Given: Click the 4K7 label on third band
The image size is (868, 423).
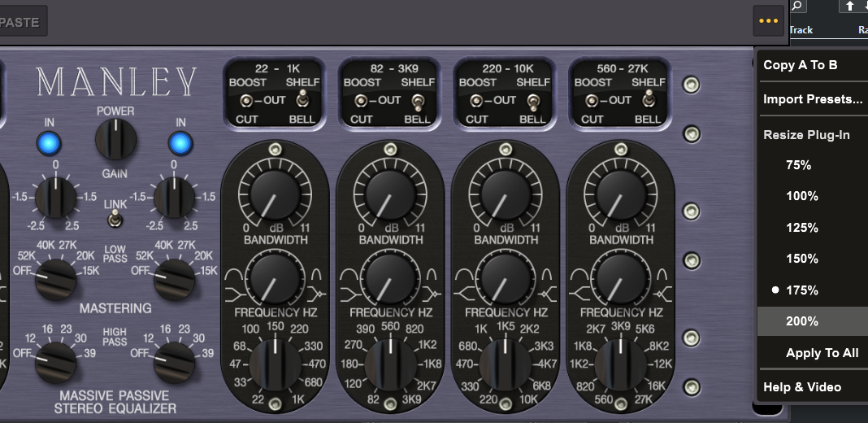Looking at the screenshot, I should pyautogui.click(x=548, y=364).
